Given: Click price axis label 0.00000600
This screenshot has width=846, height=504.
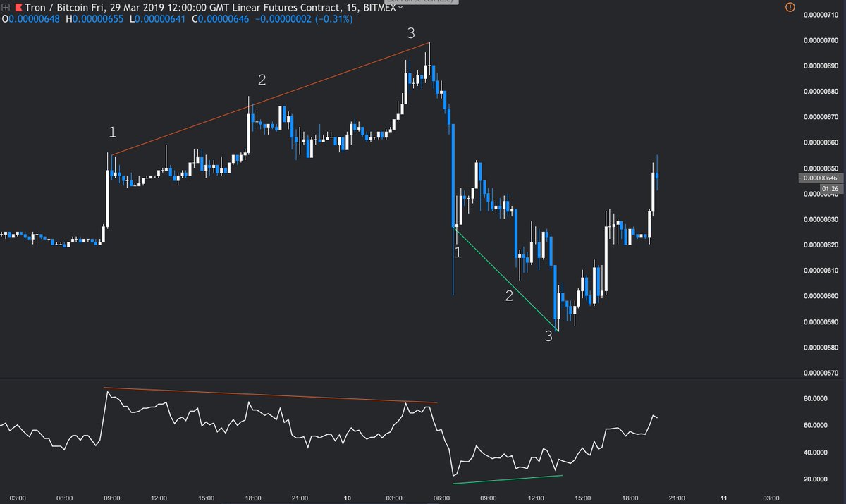Looking at the screenshot, I should point(823,296).
